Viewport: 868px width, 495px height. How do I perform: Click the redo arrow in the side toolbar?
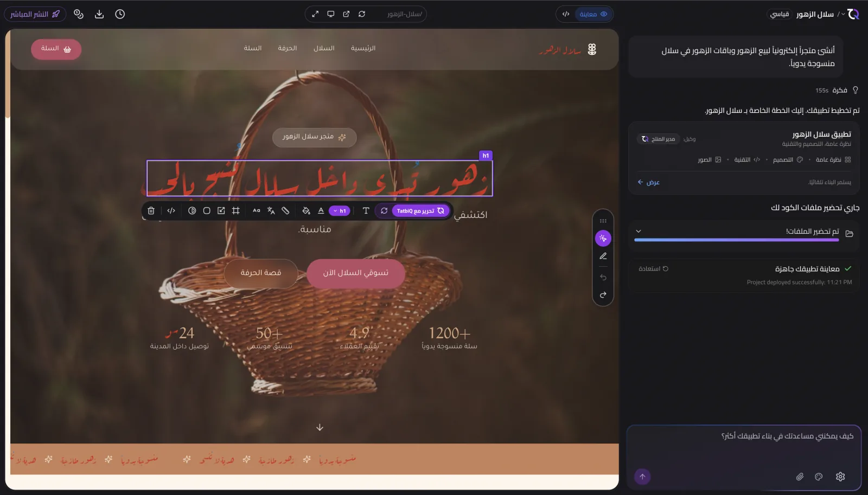click(x=603, y=295)
